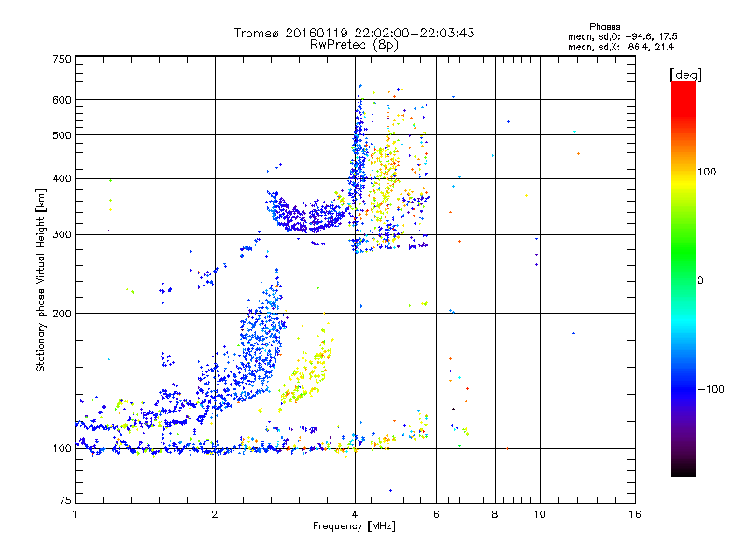This screenshot has height=560, width=747.
Task: Click the '16' frequency tick label
Action: (635, 514)
